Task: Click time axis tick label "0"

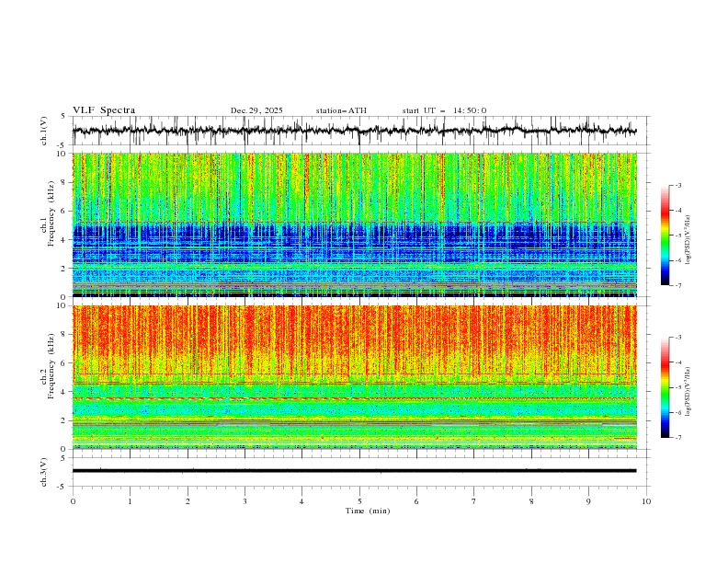Action: pyautogui.click(x=73, y=501)
